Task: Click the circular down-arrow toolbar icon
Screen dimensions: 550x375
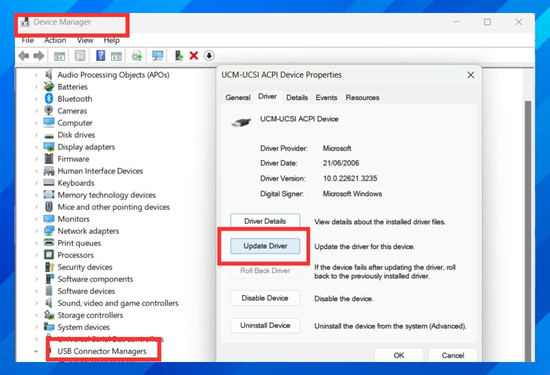Action: (x=209, y=55)
